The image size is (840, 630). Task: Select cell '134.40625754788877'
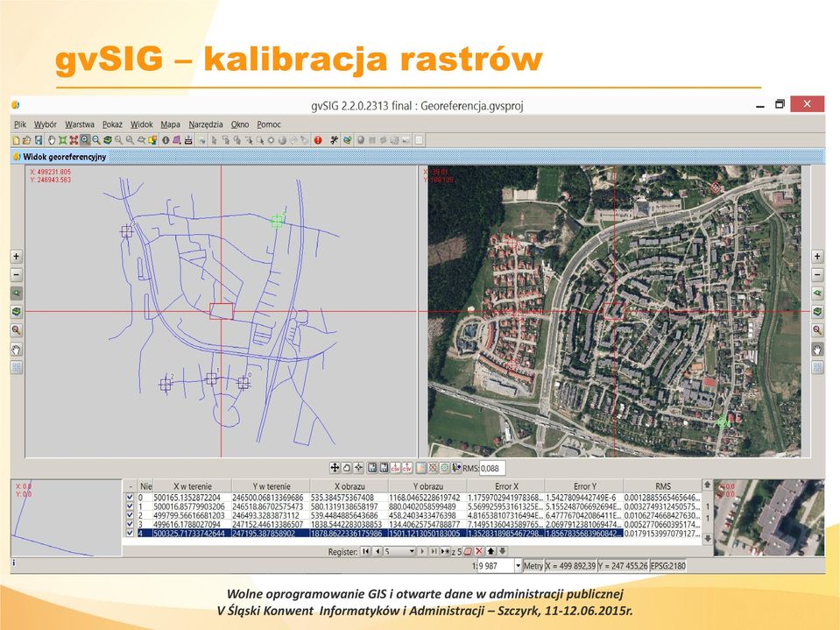click(x=427, y=524)
